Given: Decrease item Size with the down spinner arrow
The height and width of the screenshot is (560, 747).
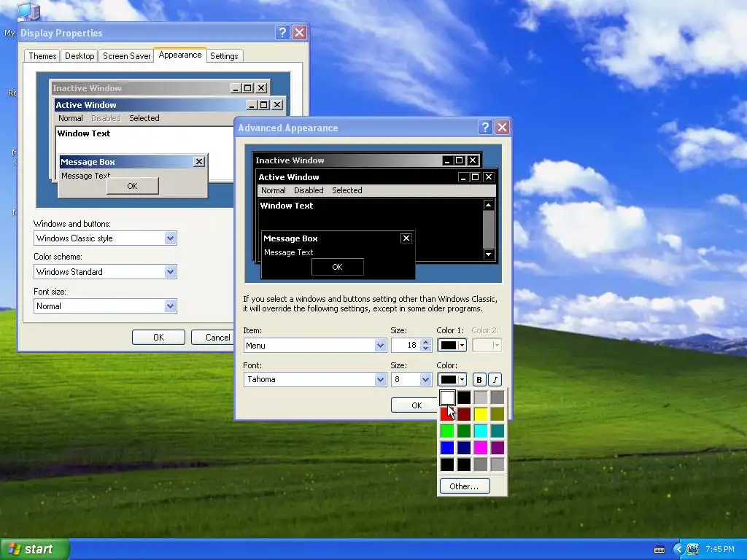Looking at the screenshot, I should [426, 349].
